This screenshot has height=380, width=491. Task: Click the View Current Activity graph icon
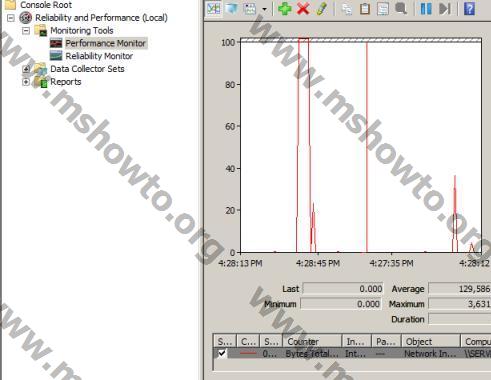coord(213,9)
